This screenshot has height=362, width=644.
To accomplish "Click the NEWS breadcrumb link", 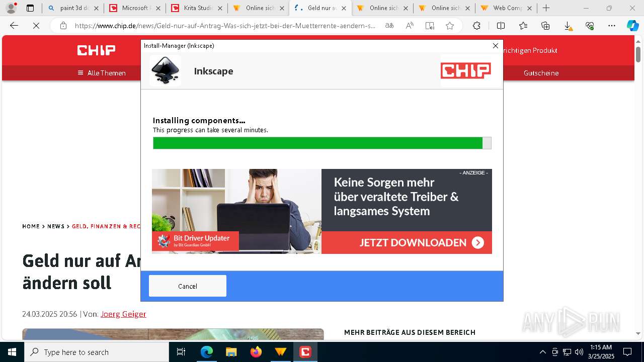I will [56, 226].
